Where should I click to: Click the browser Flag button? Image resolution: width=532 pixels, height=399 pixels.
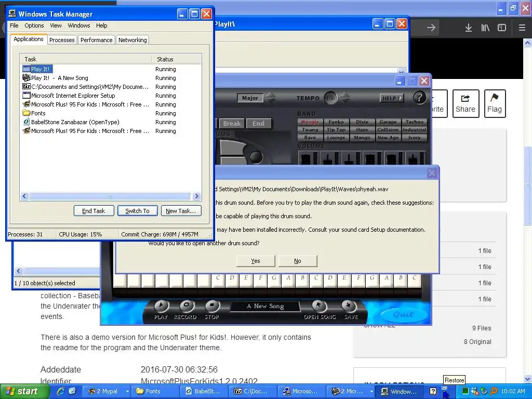click(495, 103)
